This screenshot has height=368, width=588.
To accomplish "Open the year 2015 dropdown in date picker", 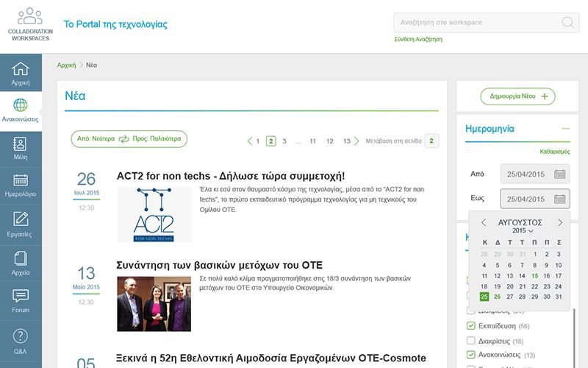I will tap(523, 230).
